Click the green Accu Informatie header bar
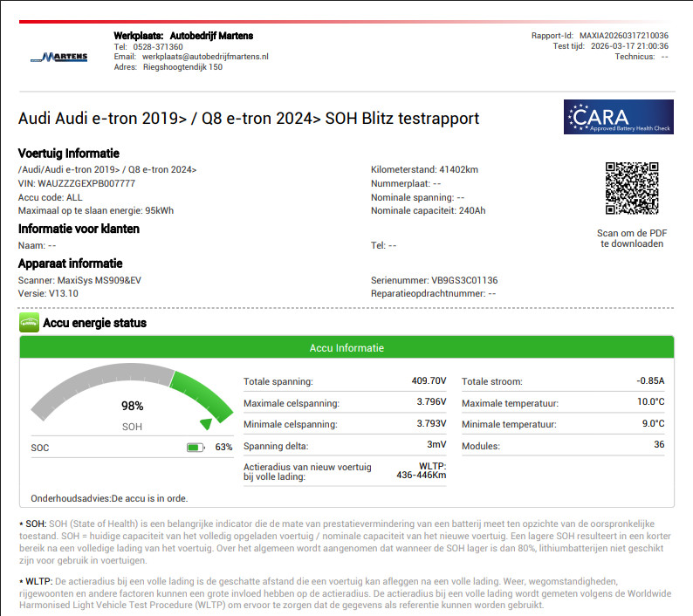The width and height of the screenshot is (693, 616). (346, 348)
